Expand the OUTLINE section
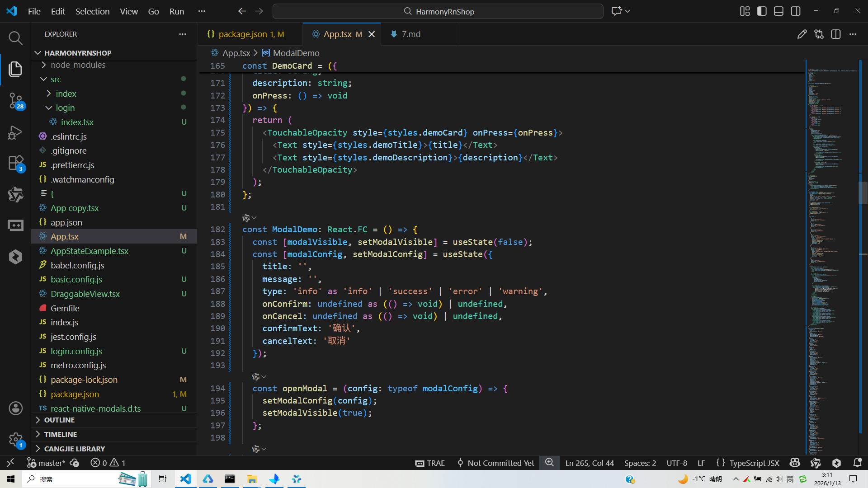This screenshot has height=488, width=868. (x=59, y=420)
